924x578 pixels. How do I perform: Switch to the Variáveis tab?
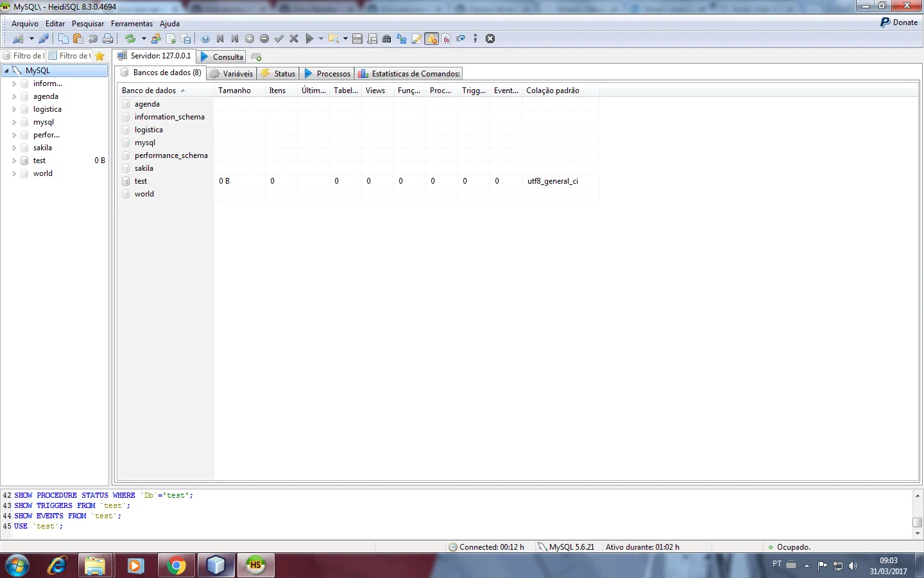tap(232, 74)
